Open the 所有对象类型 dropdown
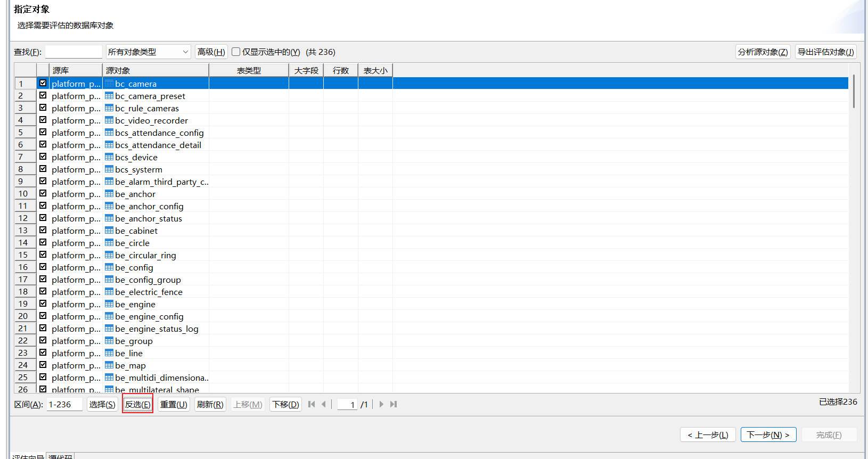The image size is (868, 459). tap(148, 52)
